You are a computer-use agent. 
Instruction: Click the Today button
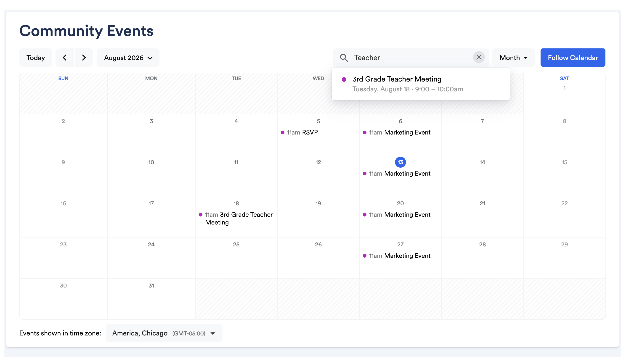click(36, 58)
